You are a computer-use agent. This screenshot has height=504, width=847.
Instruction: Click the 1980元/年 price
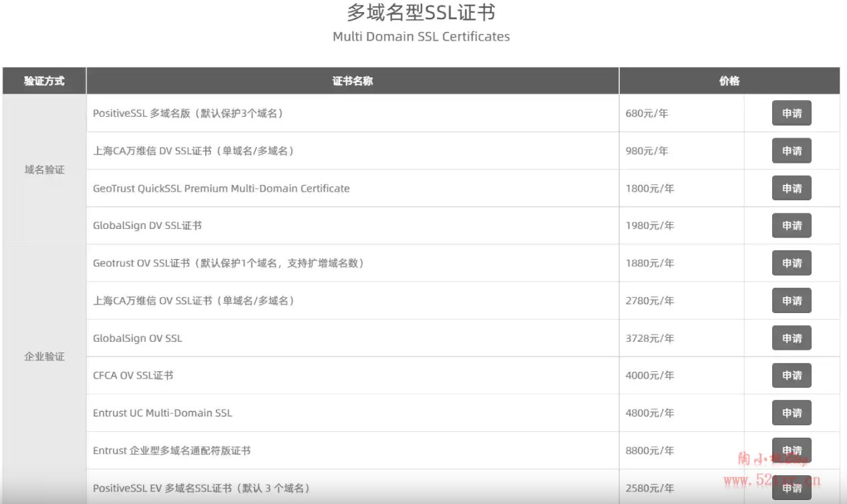pos(650,226)
